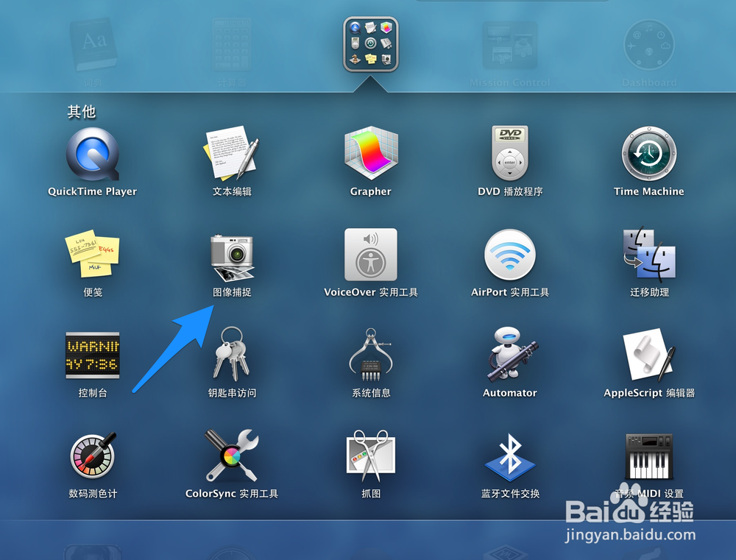
Task: Open the 便笺 sticky notes app
Action: tap(93, 254)
